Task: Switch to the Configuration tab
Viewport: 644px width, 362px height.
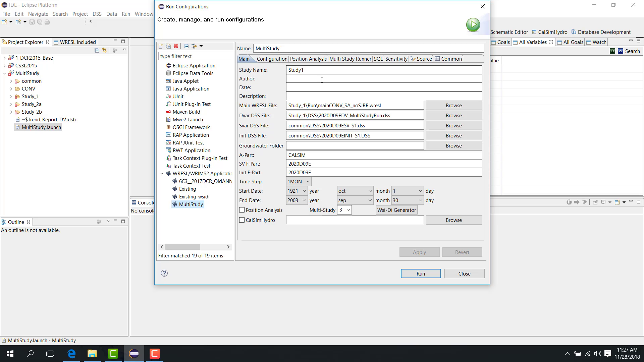Action: click(x=272, y=59)
